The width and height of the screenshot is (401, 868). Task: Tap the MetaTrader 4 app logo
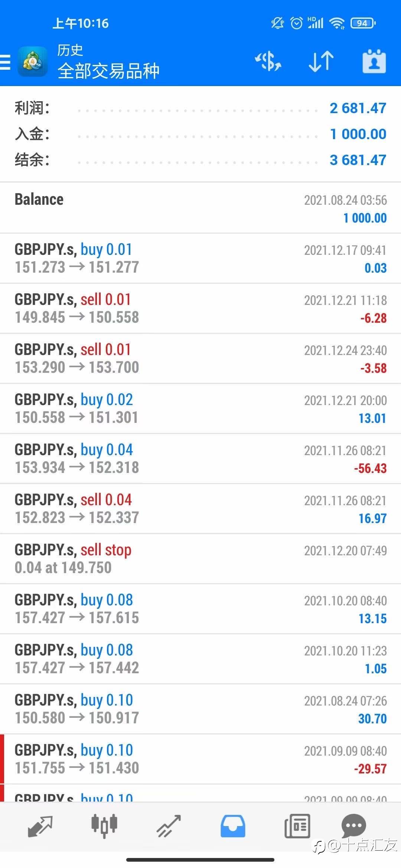click(33, 62)
